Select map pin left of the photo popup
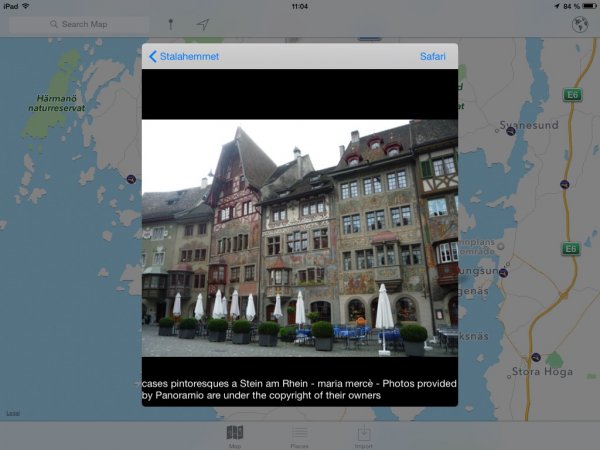This screenshot has width=600, height=450. 131,179
